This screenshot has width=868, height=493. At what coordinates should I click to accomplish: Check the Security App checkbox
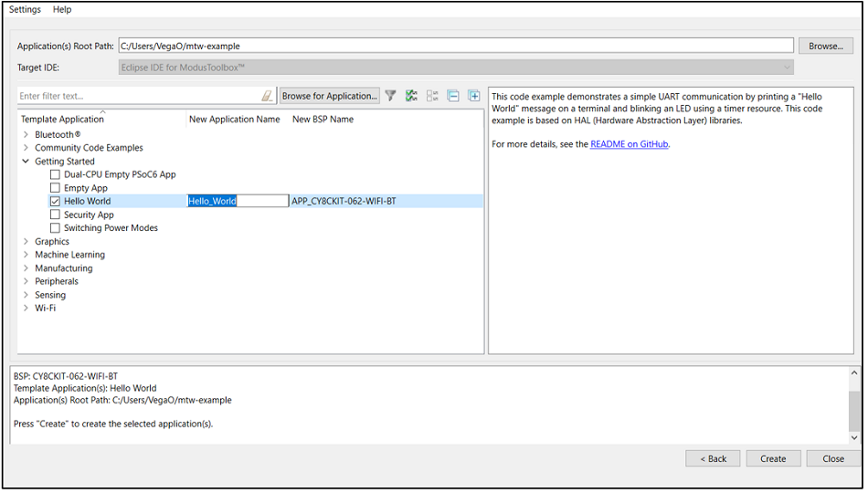[55, 215]
